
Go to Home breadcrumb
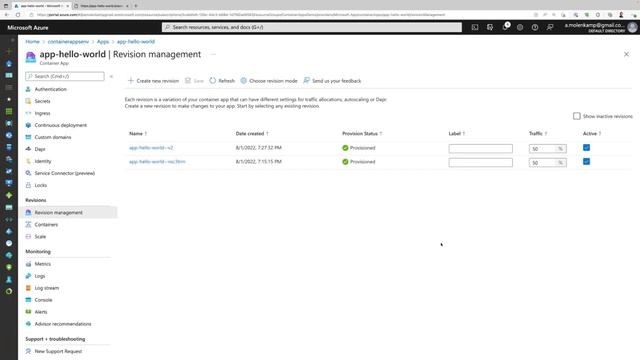pyautogui.click(x=32, y=42)
